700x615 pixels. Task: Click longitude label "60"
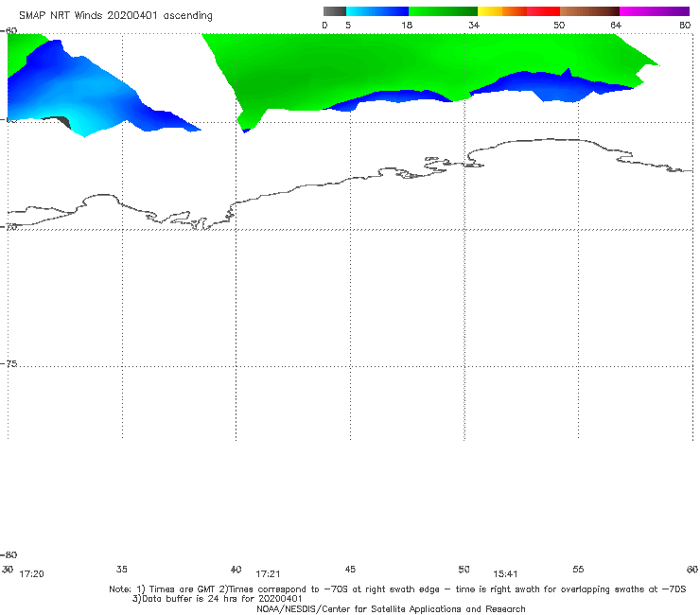pyautogui.click(x=692, y=569)
